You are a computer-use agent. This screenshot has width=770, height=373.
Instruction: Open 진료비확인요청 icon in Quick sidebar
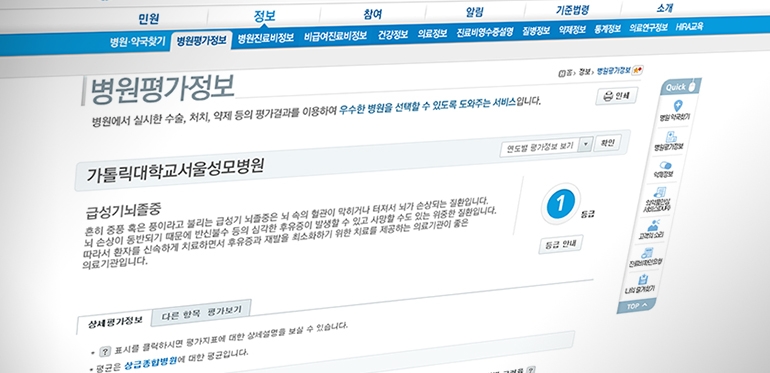(x=646, y=257)
